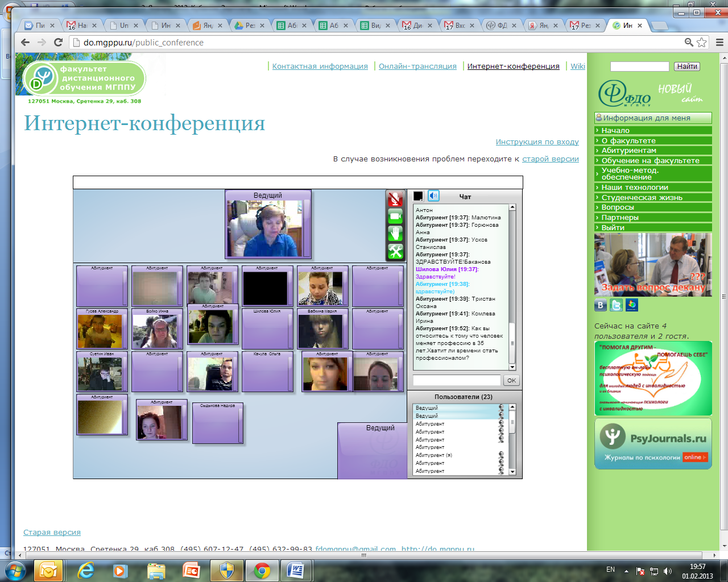Raise hand with green hand button

click(x=395, y=233)
